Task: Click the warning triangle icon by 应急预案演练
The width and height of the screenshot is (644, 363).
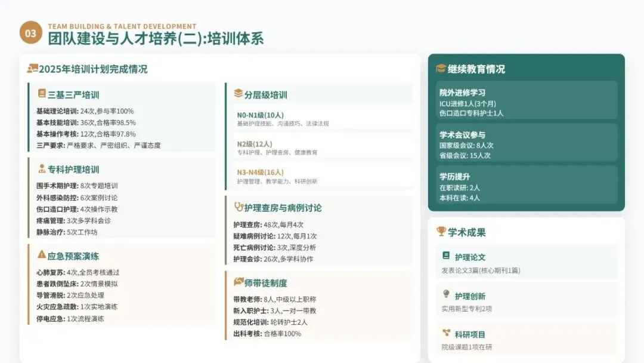Action: coord(42,255)
